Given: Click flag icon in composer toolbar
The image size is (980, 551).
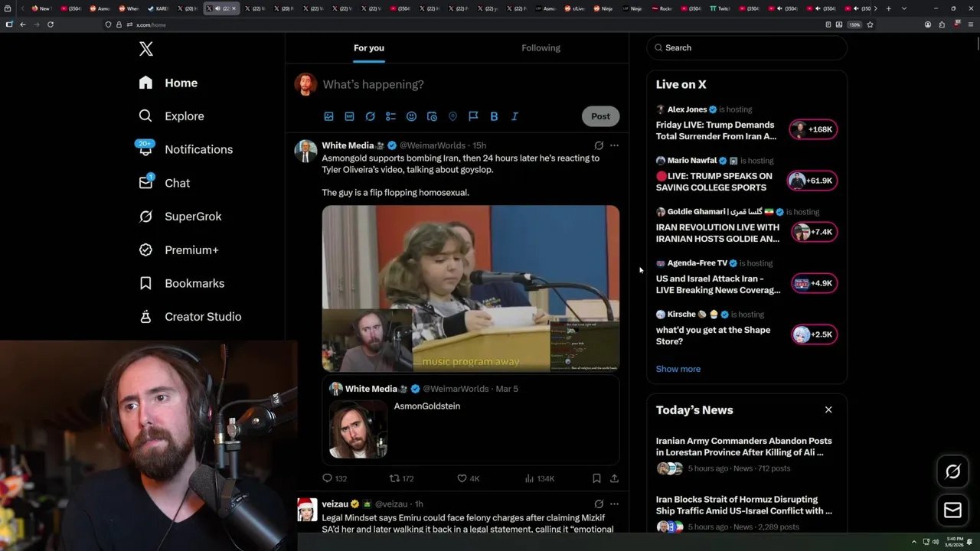Looking at the screenshot, I should click(473, 116).
